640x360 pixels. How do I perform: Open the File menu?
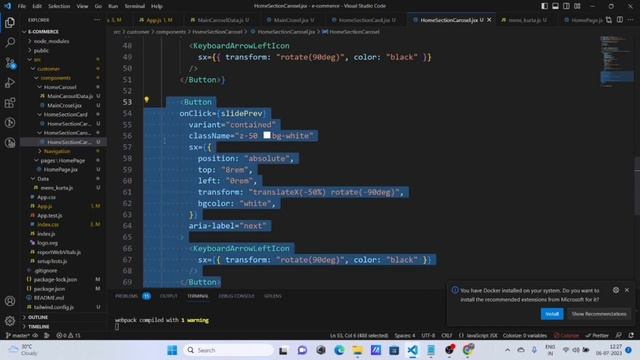click(22, 6)
